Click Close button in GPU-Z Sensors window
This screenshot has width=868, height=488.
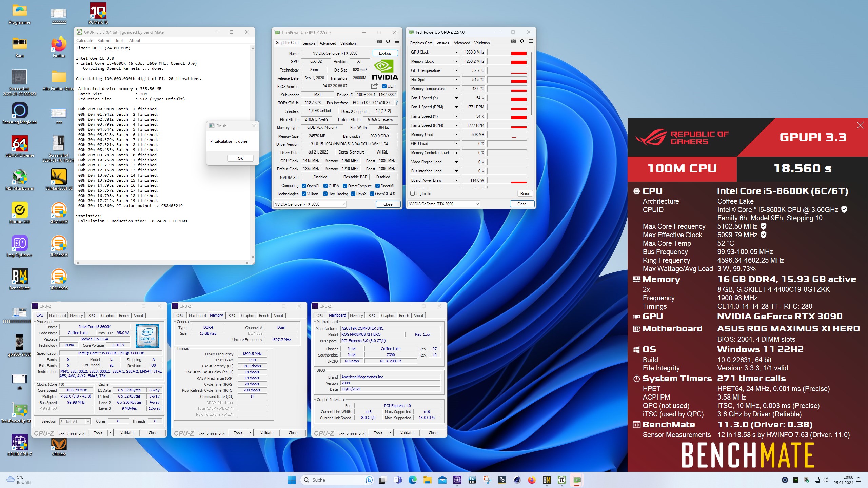[x=522, y=204]
